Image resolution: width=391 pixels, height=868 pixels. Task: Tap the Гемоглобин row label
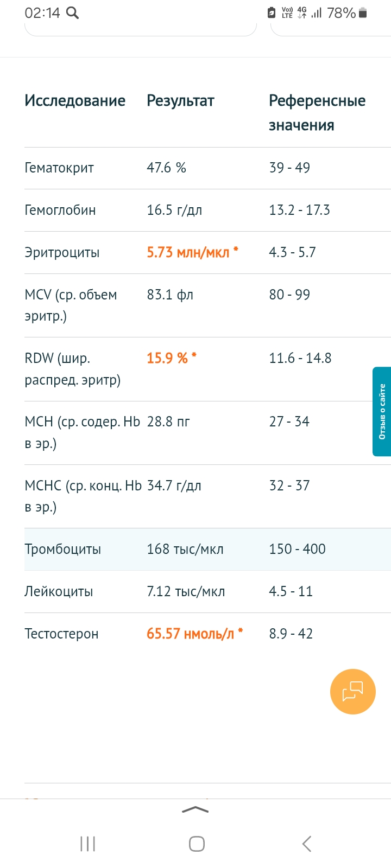(x=60, y=210)
